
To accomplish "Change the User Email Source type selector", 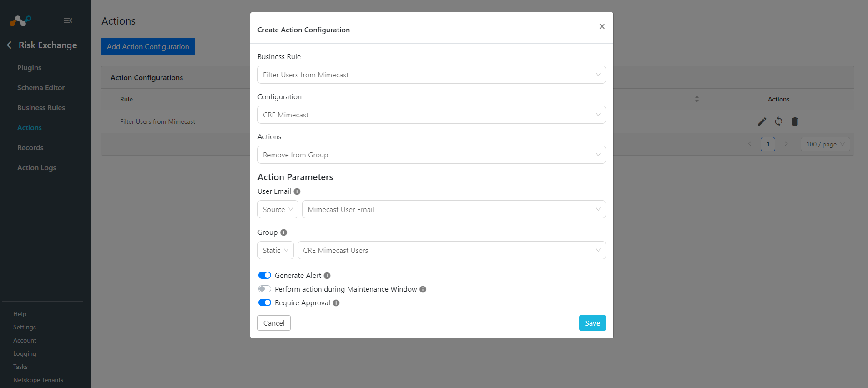I will (x=278, y=209).
